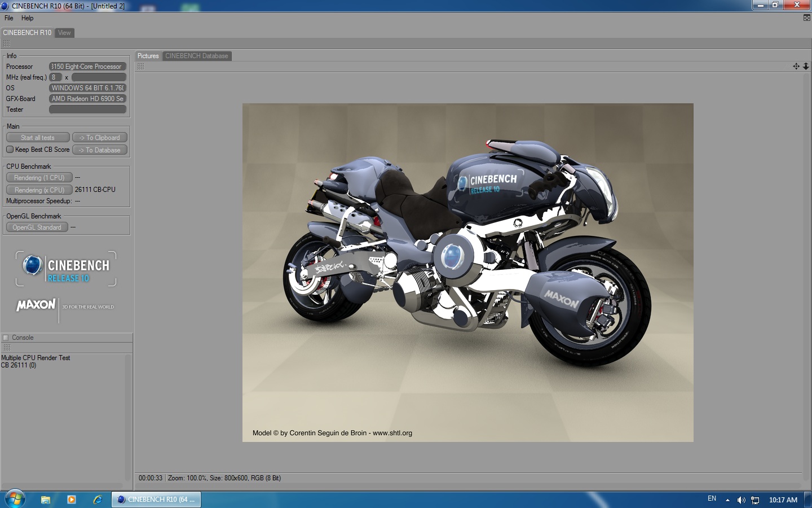This screenshot has height=508, width=812.
Task: Click the empty Tester name field
Action: [87, 110]
